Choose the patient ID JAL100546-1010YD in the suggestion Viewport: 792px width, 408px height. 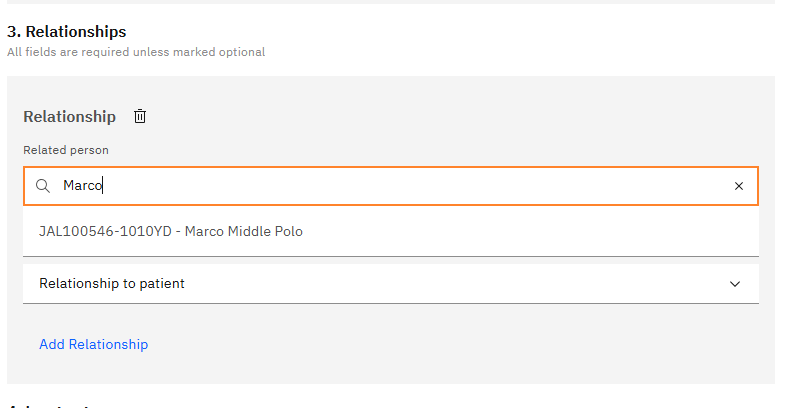(x=105, y=231)
